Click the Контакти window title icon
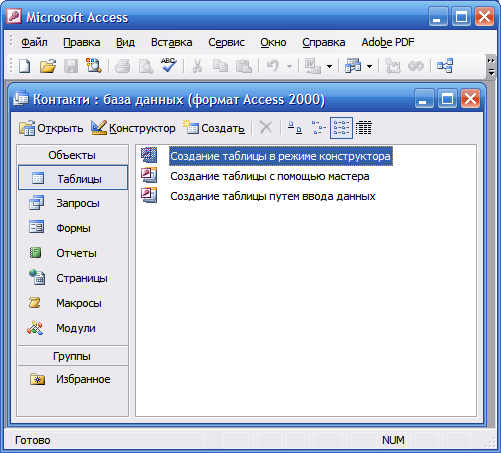This screenshot has height=453, width=501. click(x=21, y=98)
